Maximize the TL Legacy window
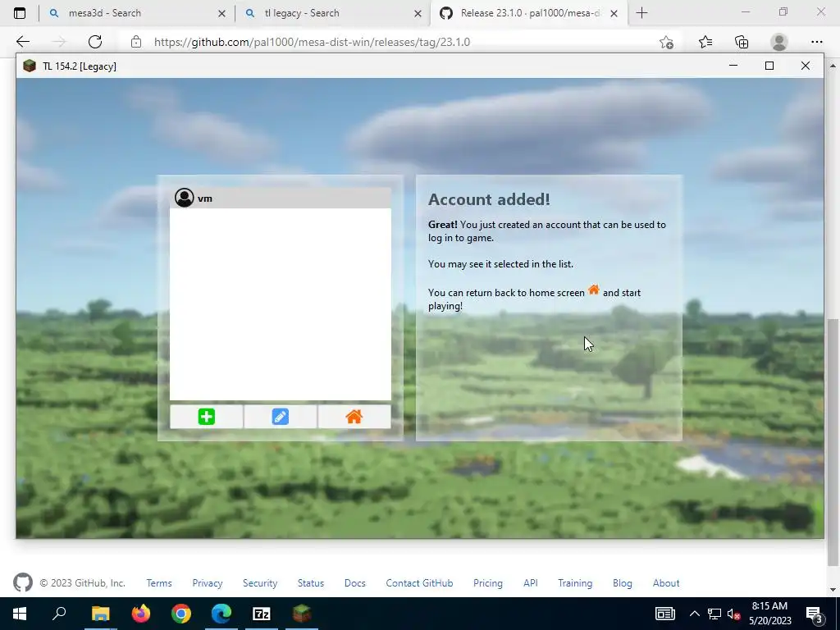This screenshot has height=630, width=840. pyautogui.click(x=769, y=66)
